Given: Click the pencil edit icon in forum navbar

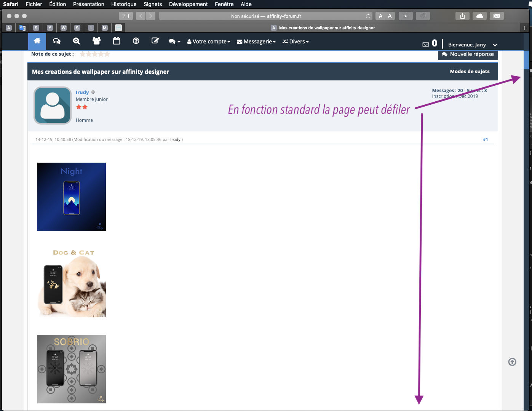Looking at the screenshot, I should (155, 41).
